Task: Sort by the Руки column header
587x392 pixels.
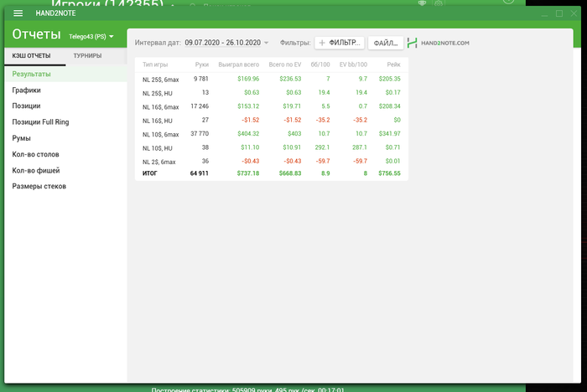Action: [x=202, y=64]
